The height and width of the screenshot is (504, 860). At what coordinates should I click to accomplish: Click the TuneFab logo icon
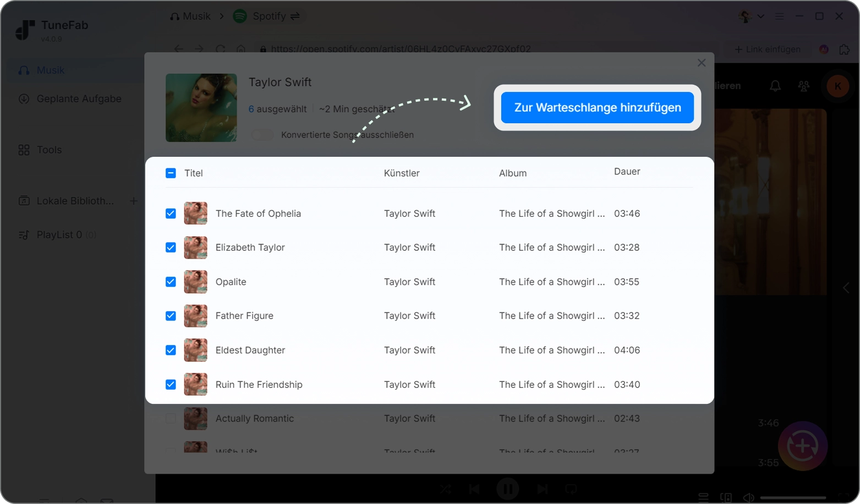click(25, 30)
